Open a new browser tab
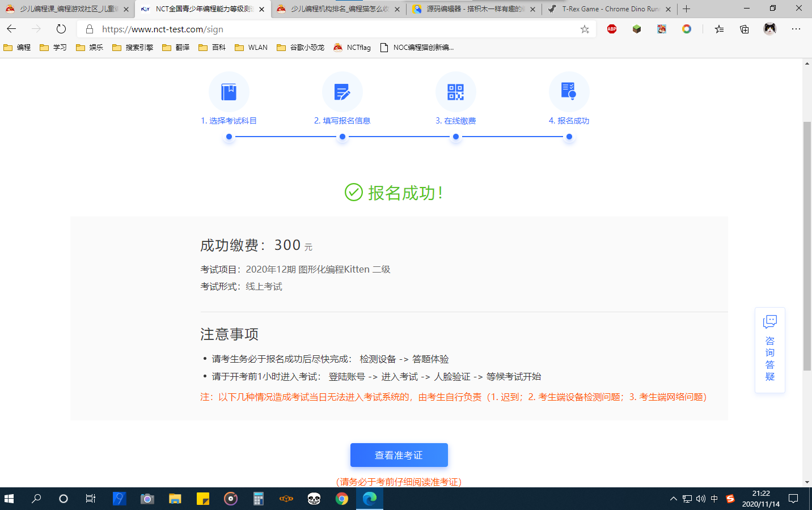 tap(687, 9)
